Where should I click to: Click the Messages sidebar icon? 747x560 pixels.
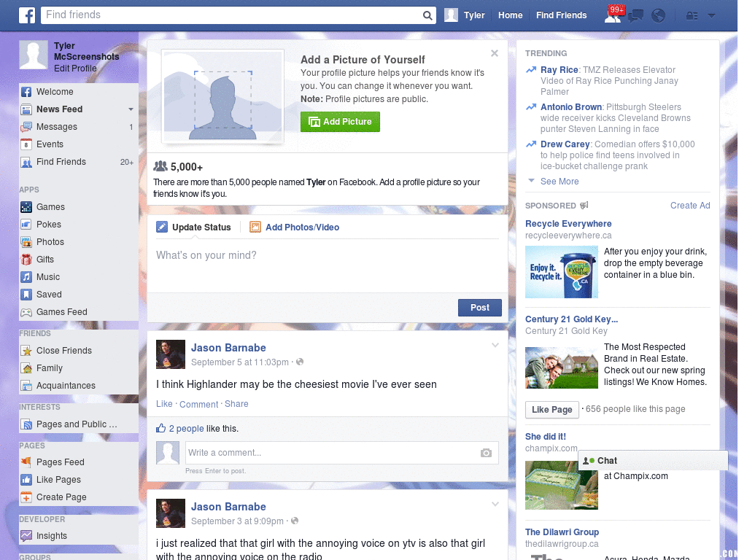(26, 127)
